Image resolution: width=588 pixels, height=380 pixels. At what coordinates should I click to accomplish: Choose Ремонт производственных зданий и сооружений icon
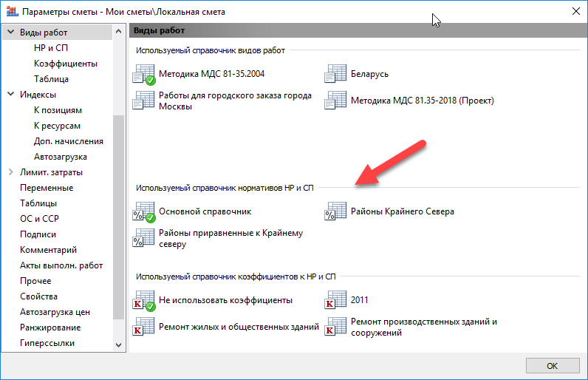click(335, 326)
